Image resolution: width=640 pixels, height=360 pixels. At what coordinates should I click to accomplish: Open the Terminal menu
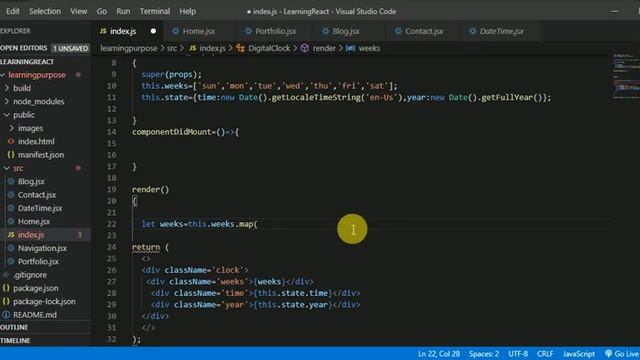click(x=155, y=11)
